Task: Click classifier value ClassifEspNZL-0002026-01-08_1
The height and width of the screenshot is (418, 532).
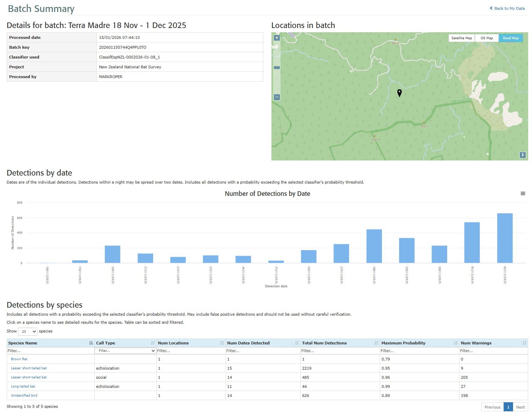Action: [x=129, y=57]
